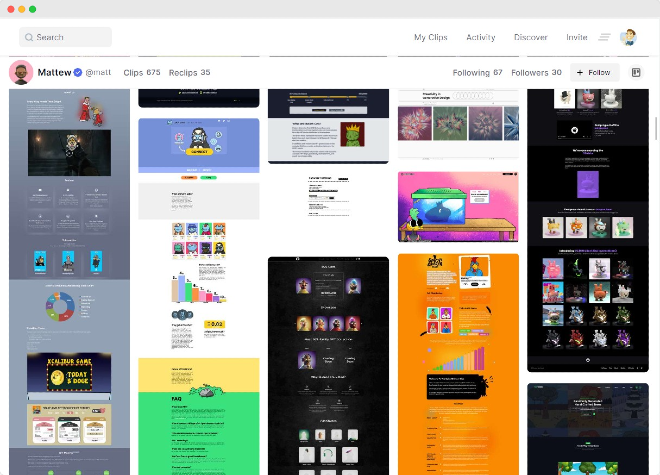Image resolution: width=660 pixels, height=475 pixels.
Task: View the Followers 30 list
Action: [536, 73]
